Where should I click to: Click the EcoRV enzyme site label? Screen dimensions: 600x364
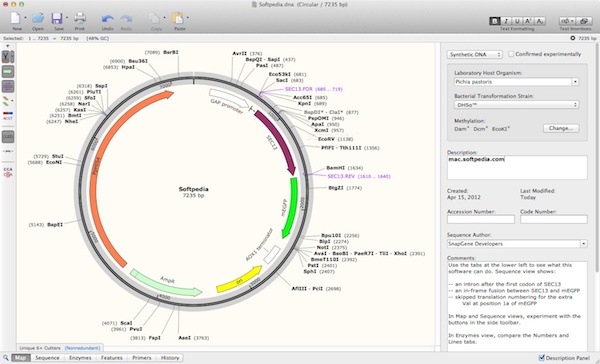[x=326, y=139]
